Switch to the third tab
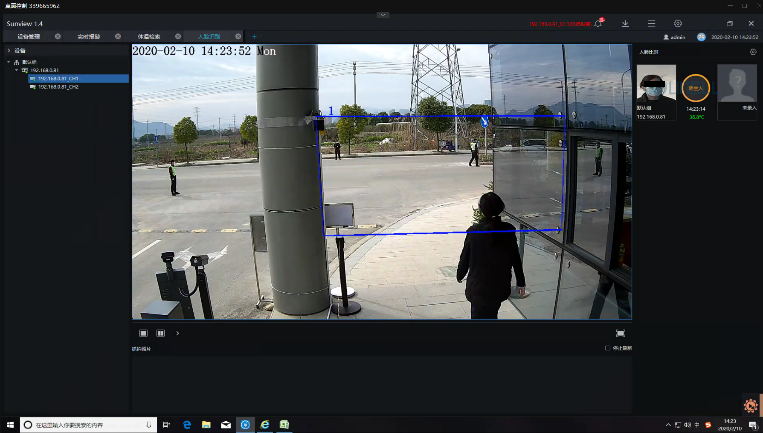Screen dimensions: 763x433 148,37
